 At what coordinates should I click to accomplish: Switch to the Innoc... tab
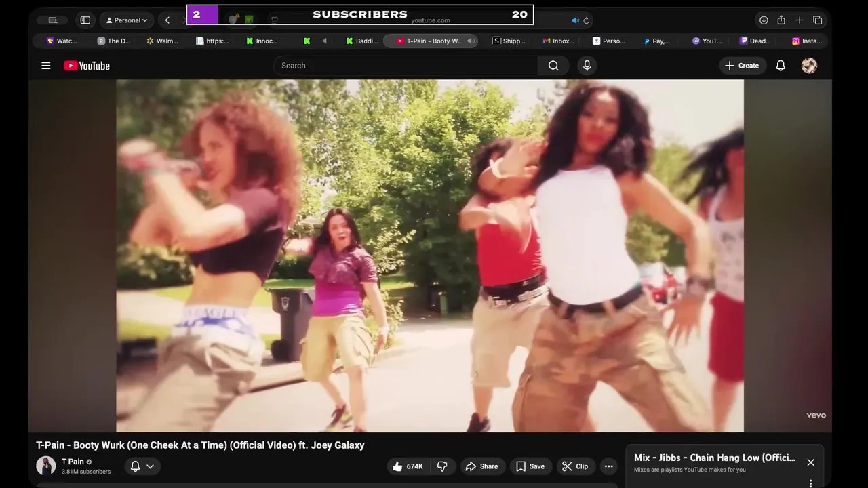click(262, 41)
